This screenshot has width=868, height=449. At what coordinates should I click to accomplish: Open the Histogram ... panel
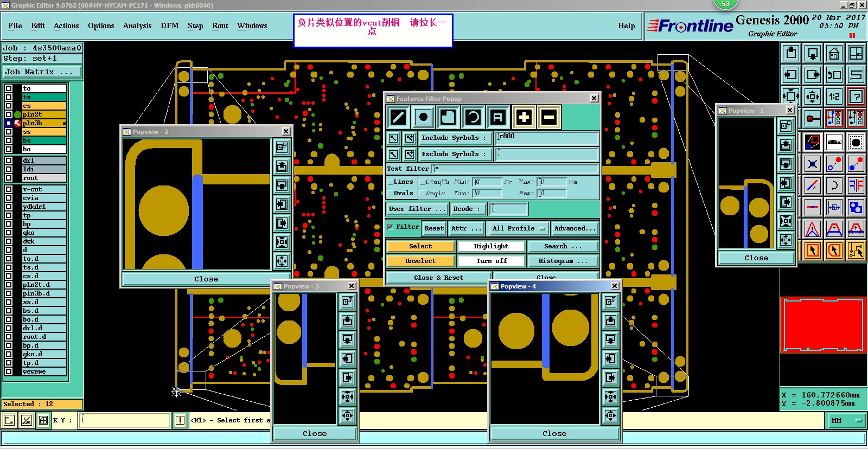pos(563,261)
